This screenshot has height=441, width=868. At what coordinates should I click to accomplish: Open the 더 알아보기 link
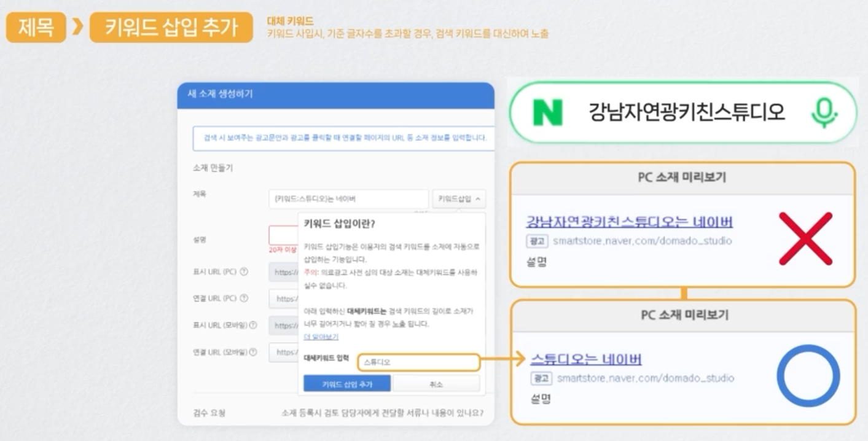[321, 337]
